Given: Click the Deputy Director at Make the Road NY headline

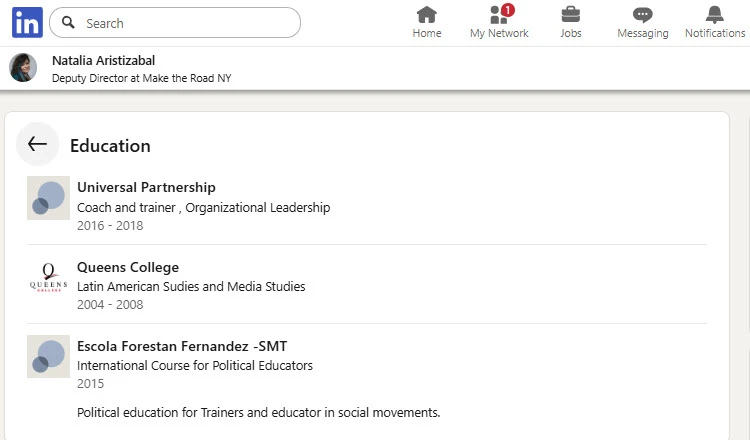Looking at the screenshot, I should tap(142, 78).
